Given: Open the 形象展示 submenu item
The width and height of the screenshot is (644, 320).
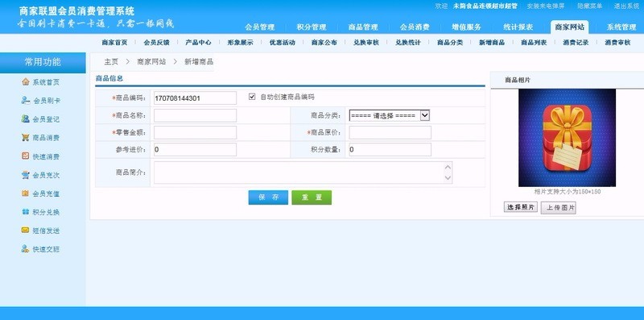Looking at the screenshot, I should (240, 43).
